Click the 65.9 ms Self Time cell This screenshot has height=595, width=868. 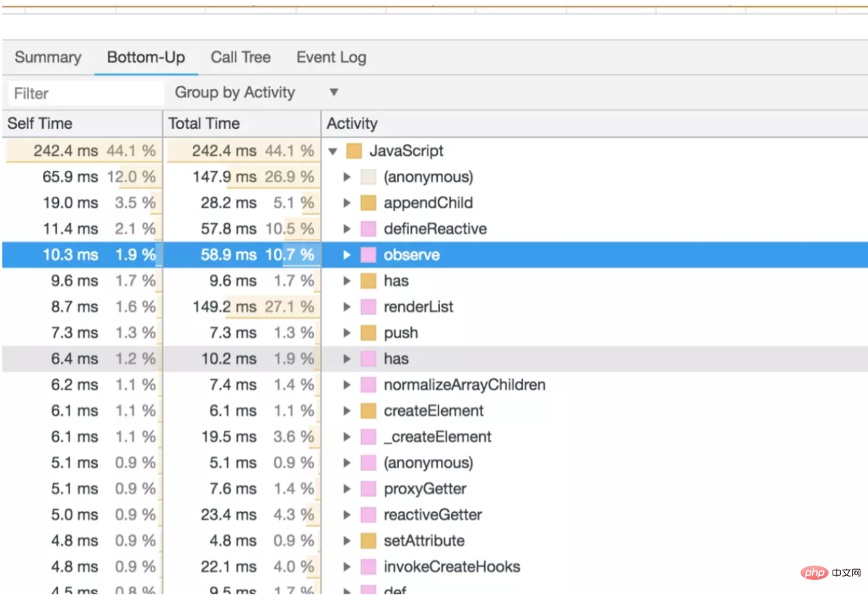pyautogui.click(x=82, y=177)
